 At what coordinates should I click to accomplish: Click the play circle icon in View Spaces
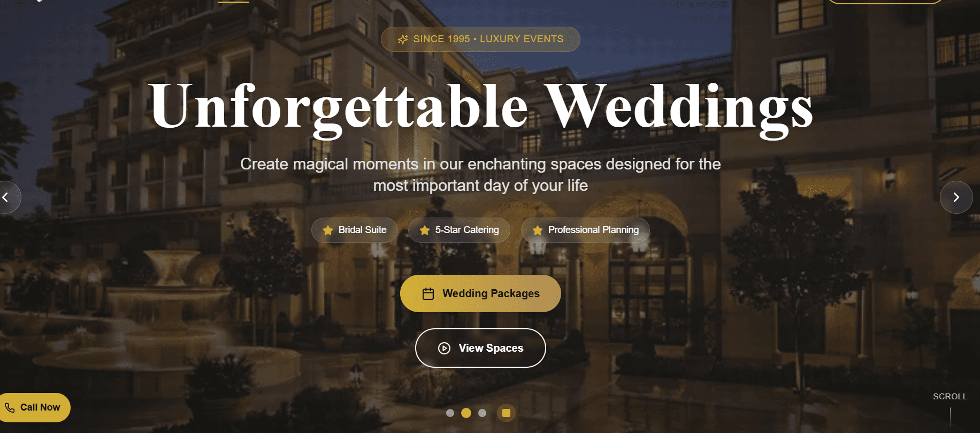pos(444,348)
